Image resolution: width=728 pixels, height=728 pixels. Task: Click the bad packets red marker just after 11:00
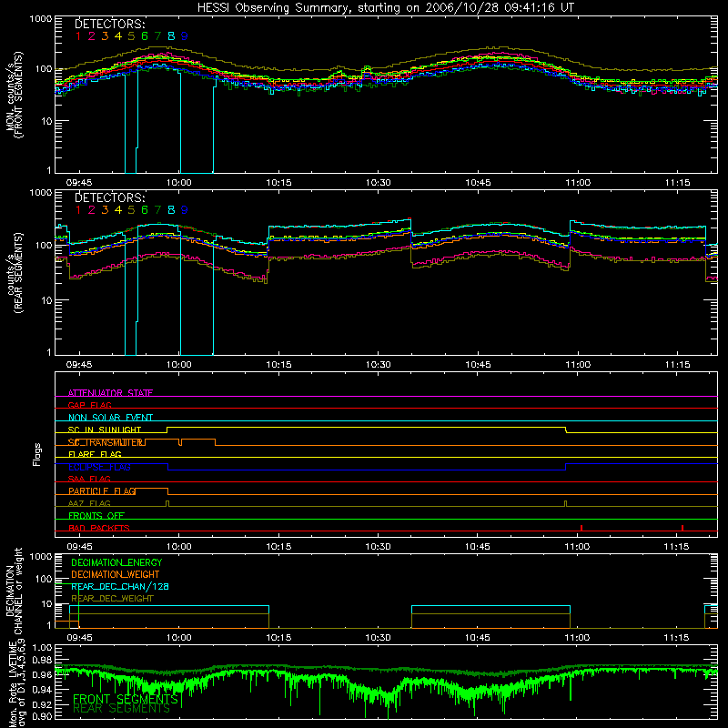point(581,528)
